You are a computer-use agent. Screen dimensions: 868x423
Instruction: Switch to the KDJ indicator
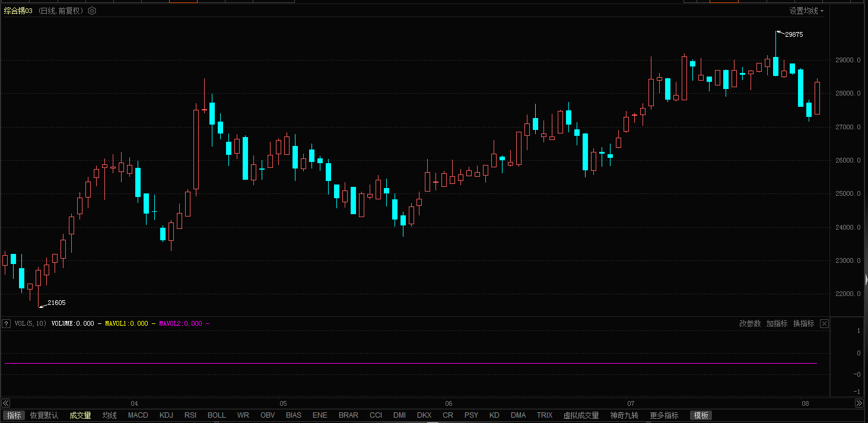[x=166, y=415]
